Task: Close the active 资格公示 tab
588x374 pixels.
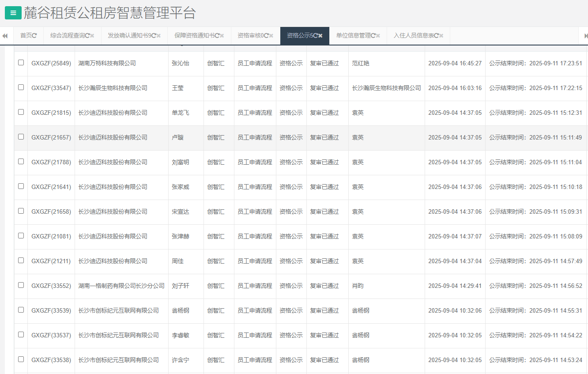Action: coord(320,36)
